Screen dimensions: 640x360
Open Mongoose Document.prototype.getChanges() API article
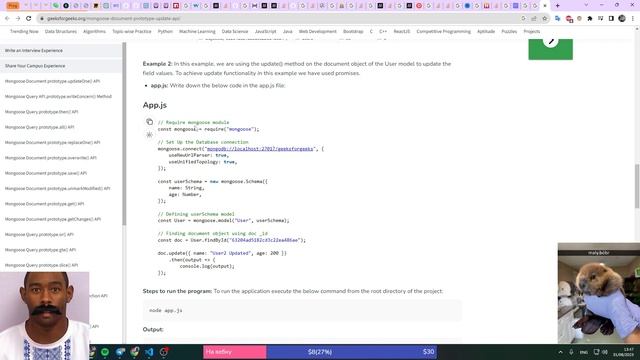click(53, 219)
